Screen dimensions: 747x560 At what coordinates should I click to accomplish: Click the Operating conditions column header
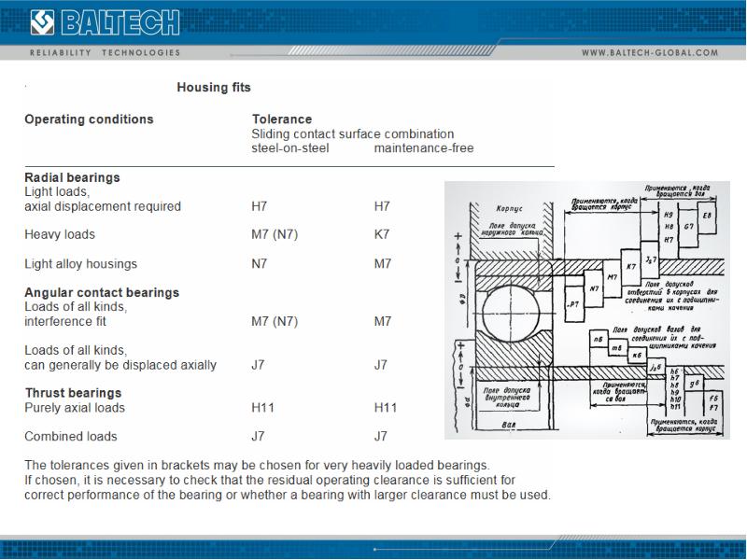click(89, 119)
